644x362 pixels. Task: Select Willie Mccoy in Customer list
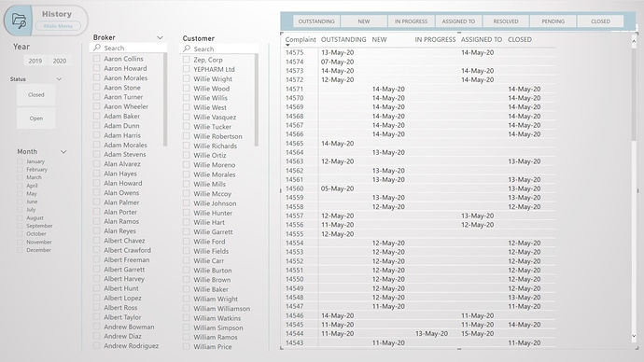coord(213,194)
